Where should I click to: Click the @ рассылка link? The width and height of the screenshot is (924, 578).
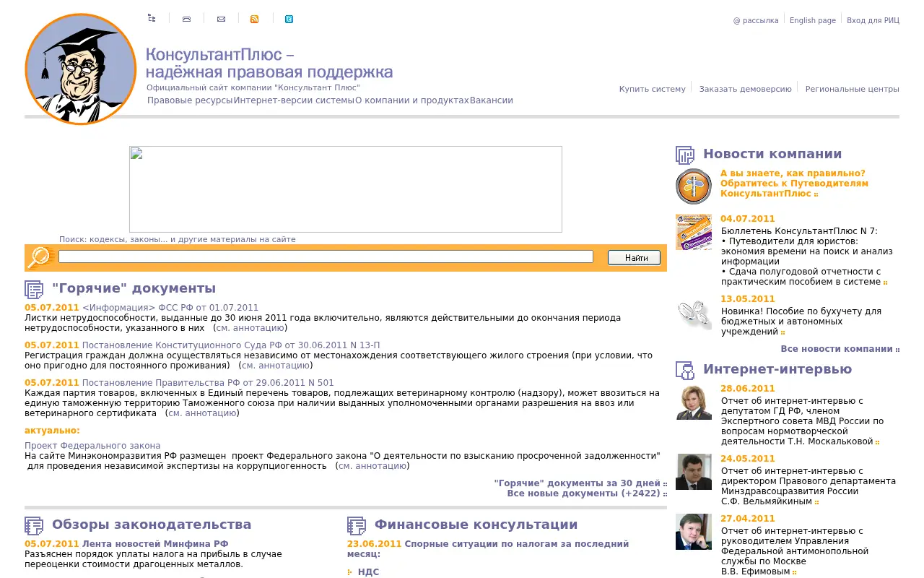pos(756,20)
